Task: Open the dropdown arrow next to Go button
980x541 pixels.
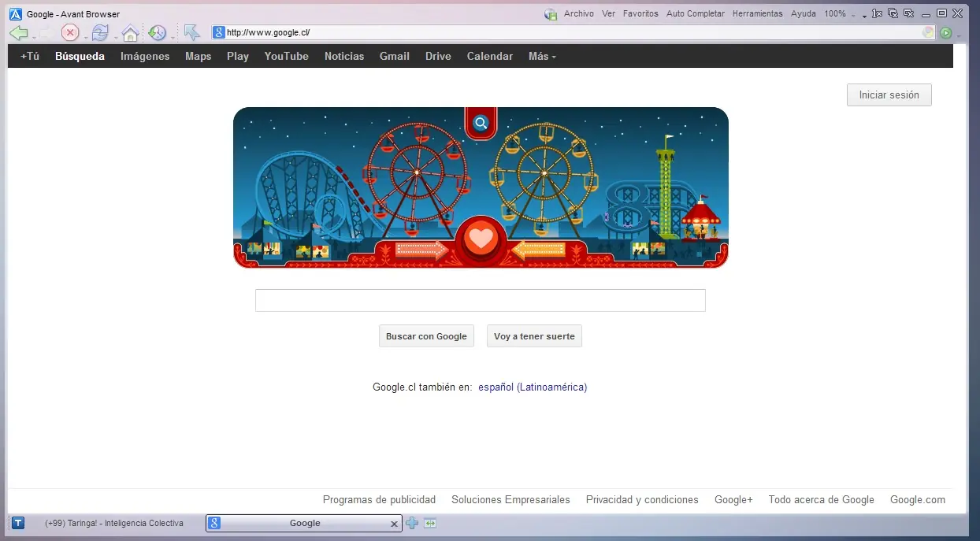Action: 959,35
